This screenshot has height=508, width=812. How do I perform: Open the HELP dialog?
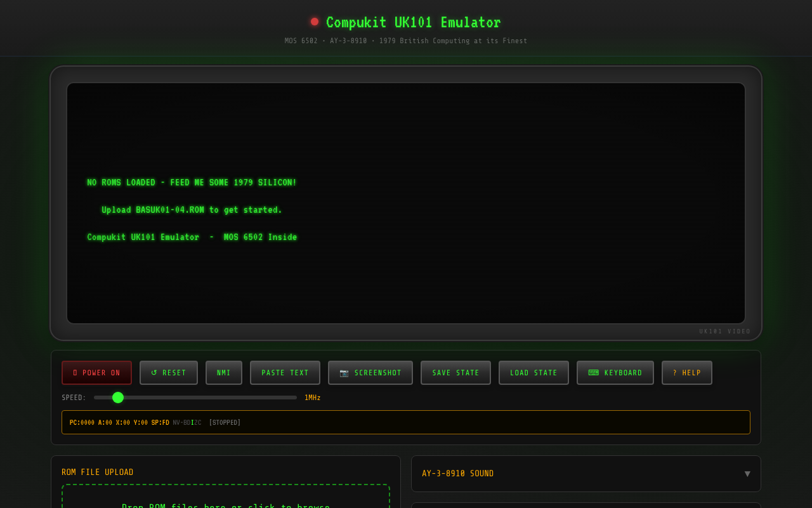[x=687, y=373]
